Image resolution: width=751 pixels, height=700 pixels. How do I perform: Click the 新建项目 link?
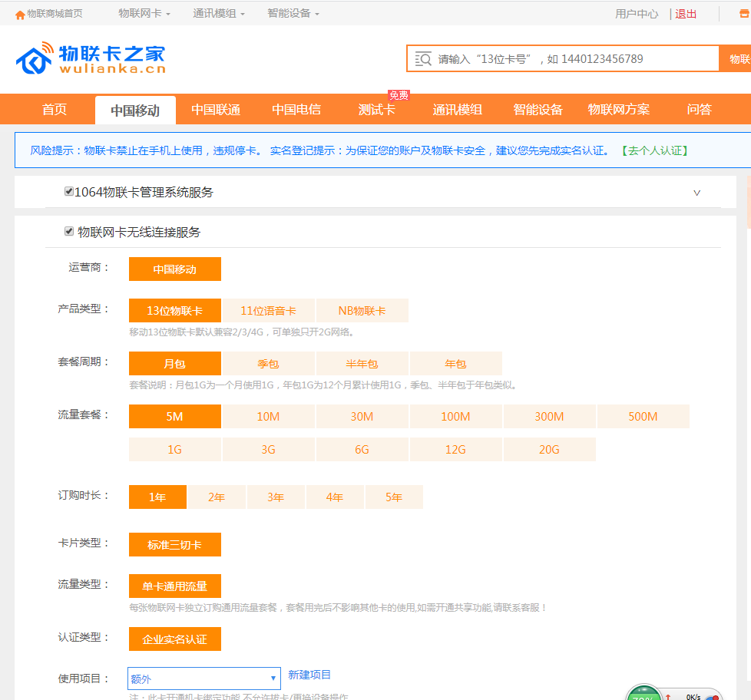309,675
